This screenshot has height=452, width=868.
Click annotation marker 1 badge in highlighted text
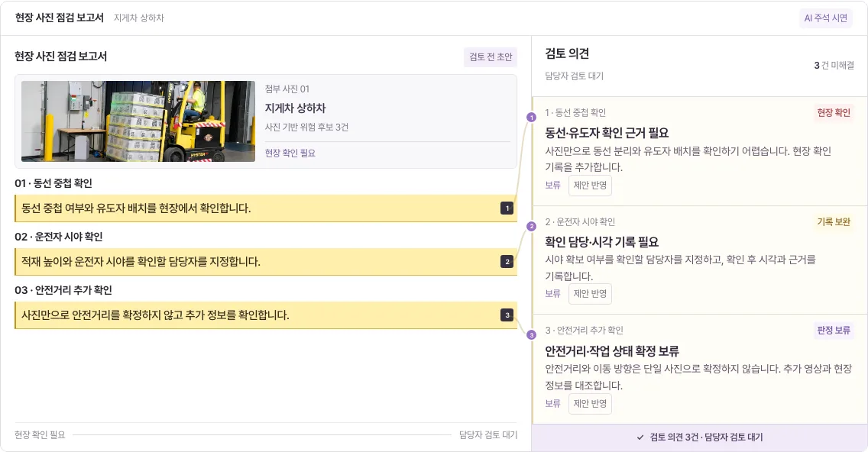pyautogui.click(x=507, y=208)
